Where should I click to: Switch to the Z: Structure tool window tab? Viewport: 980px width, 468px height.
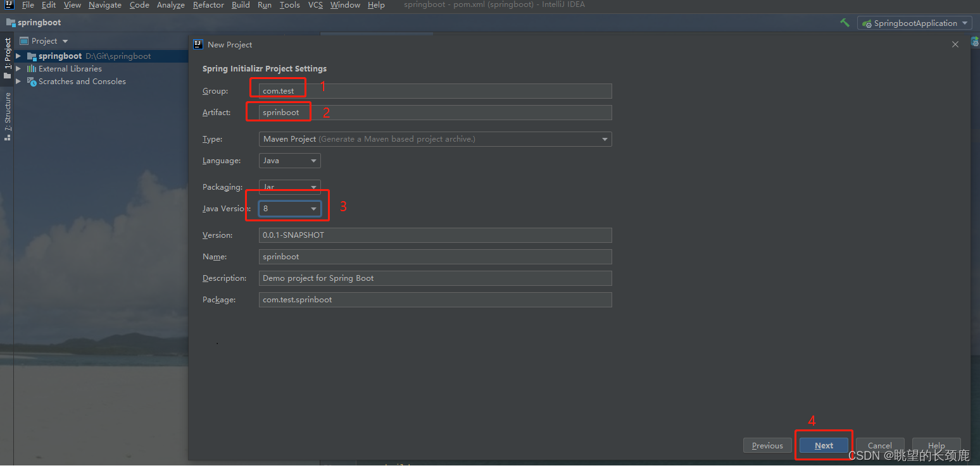pyautogui.click(x=7, y=116)
